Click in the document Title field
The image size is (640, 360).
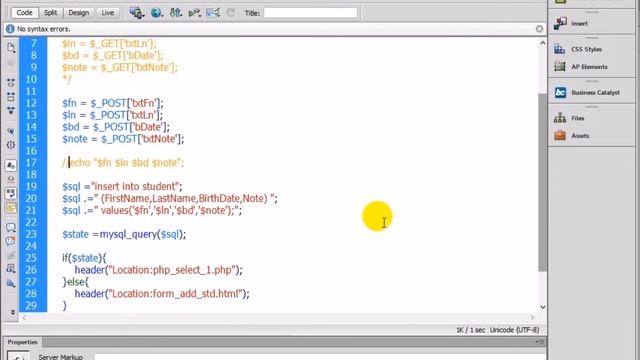point(310,13)
